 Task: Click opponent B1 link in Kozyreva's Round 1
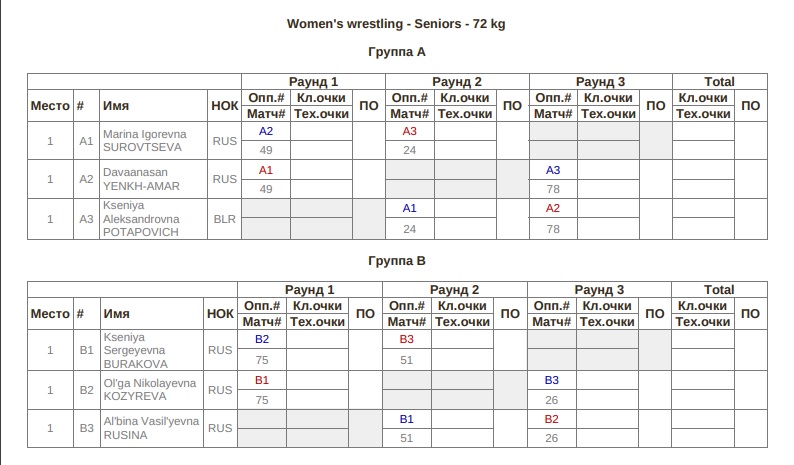click(263, 380)
